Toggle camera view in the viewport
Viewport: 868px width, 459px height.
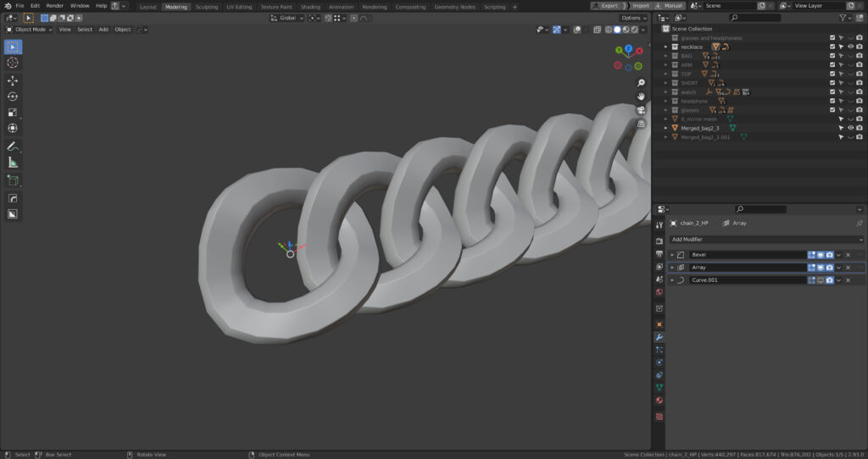pos(642,109)
